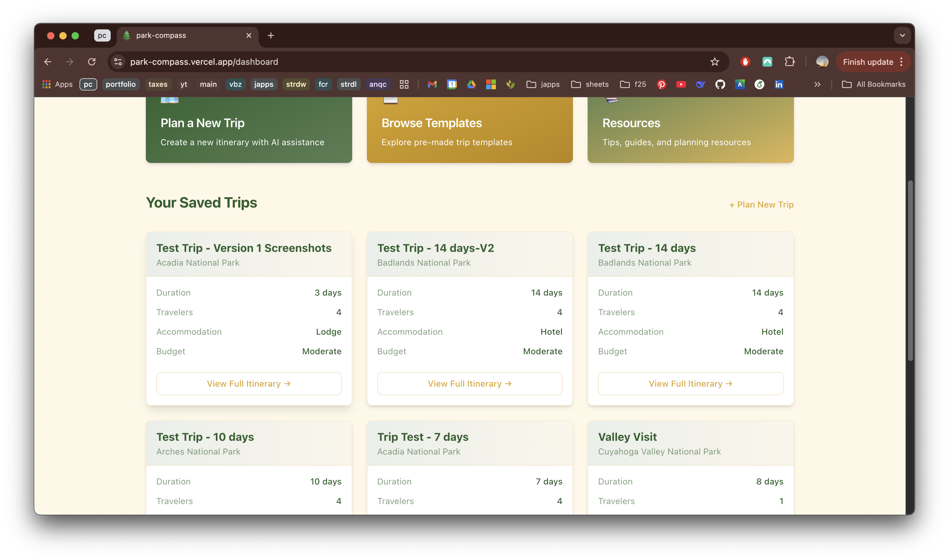Open the strdl bookmark group
This screenshot has width=949, height=560.
[x=349, y=85]
